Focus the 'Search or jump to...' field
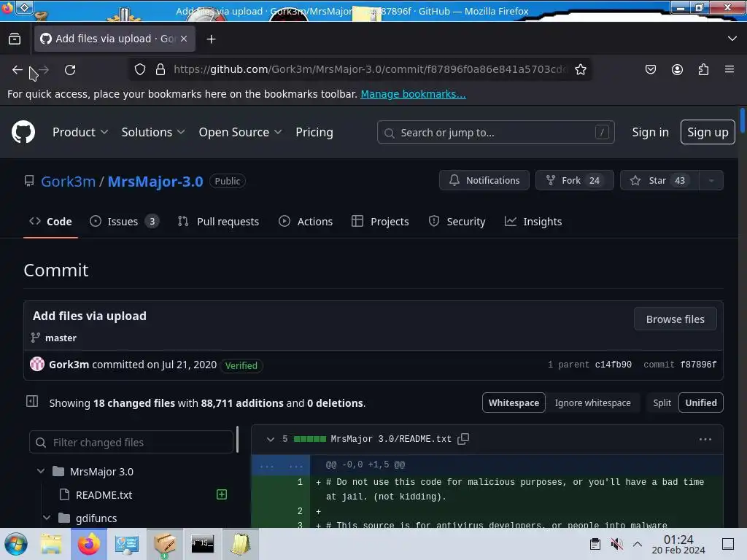Screen dimensions: 747x560 (x=495, y=133)
